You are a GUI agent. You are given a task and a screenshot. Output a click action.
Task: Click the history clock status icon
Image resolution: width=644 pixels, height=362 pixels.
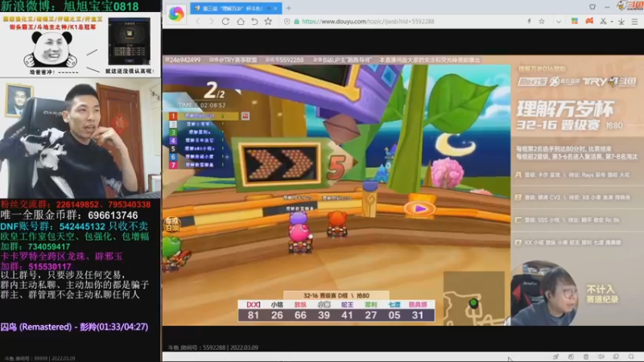click(571, 356)
